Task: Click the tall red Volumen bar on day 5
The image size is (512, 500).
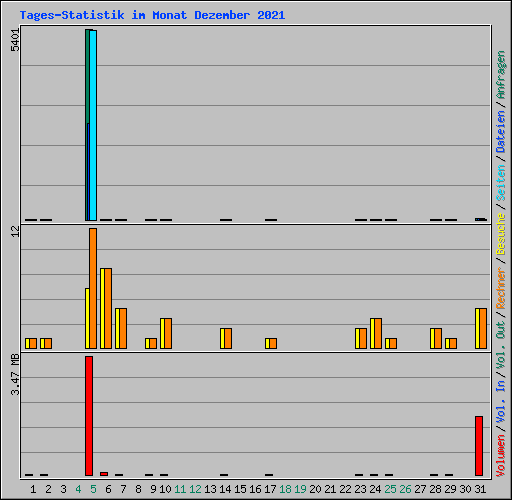Action: pyautogui.click(x=89, y=416)
